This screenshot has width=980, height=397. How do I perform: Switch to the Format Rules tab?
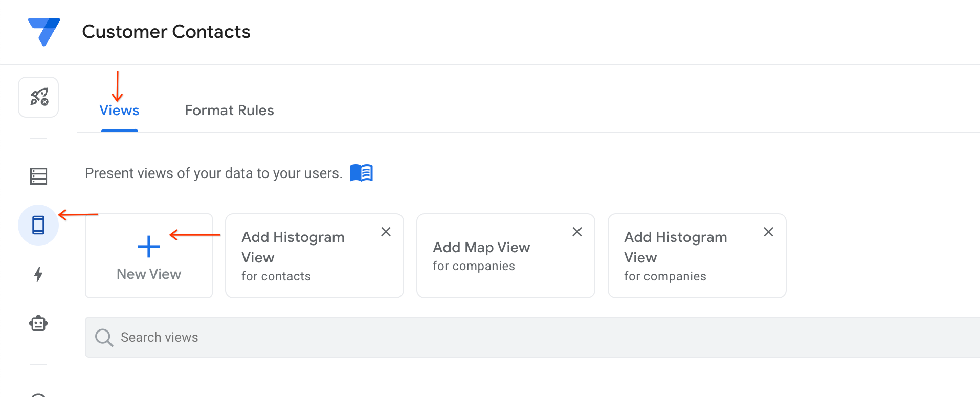(229, 110)
